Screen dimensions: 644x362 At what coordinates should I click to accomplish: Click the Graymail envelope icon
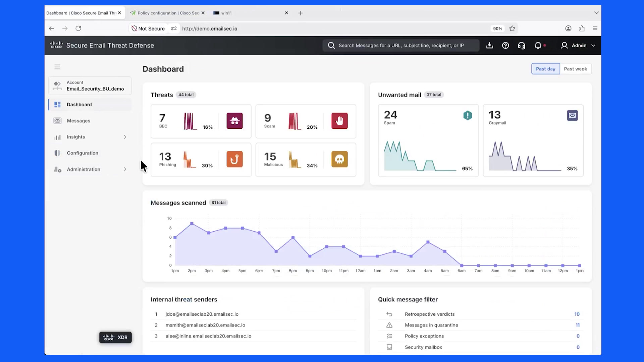click(x=572, y=115)
